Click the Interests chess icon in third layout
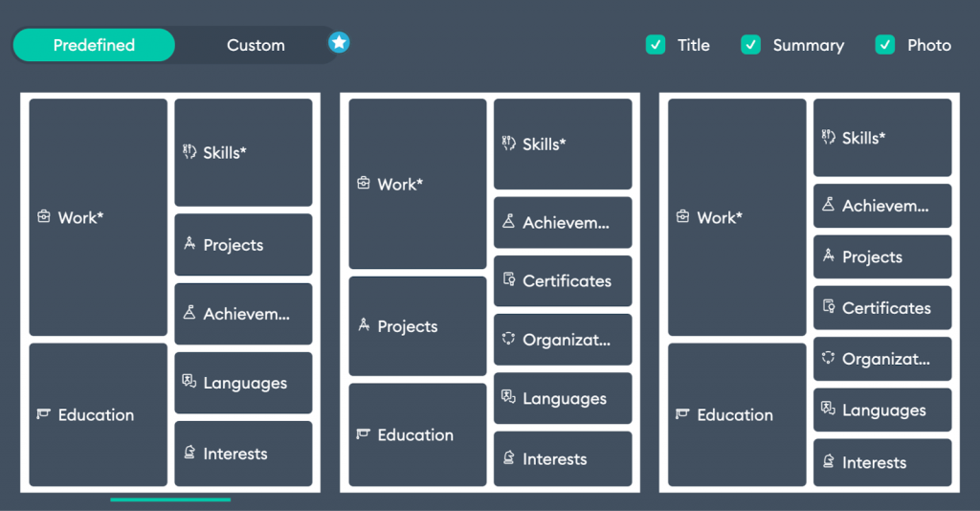This screenshot has height=511, width=980. [x=829, y=462]
